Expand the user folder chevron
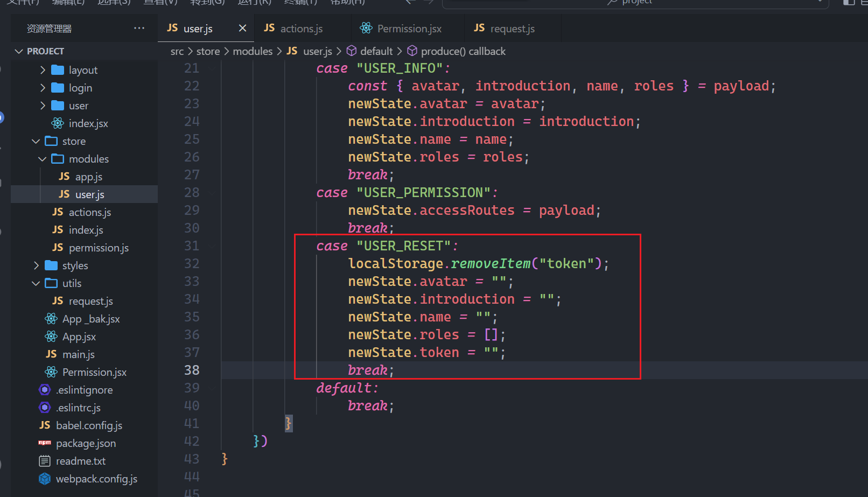868x497 pixels. coord(43,106)
